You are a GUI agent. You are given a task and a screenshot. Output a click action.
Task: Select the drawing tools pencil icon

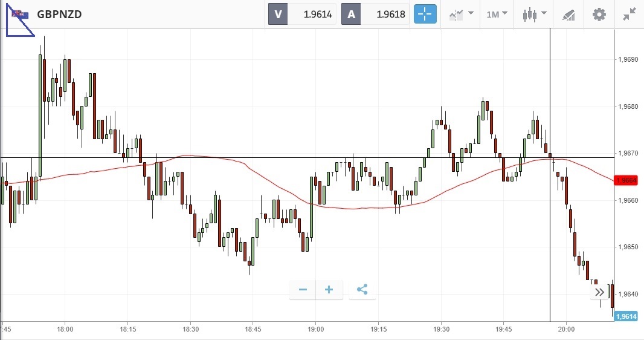(x=568, y=15)
